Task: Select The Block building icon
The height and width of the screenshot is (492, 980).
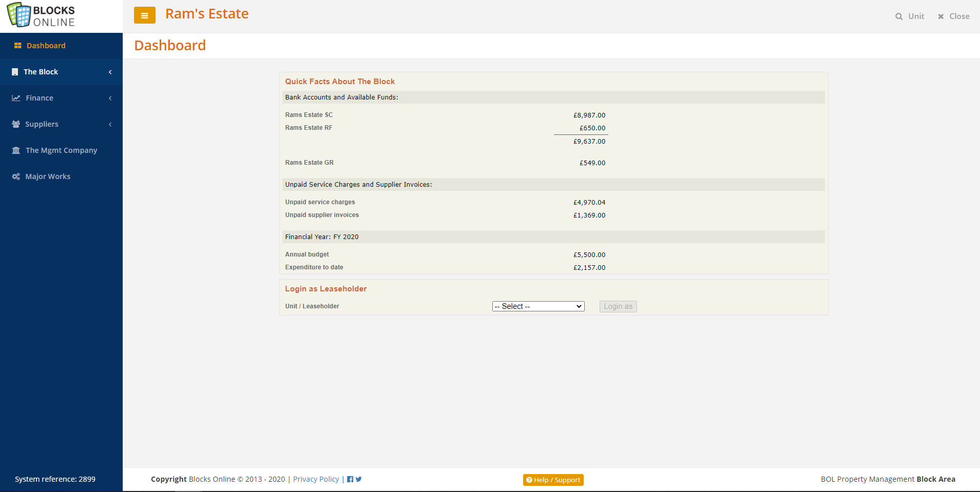Action: tap(15, 72)
